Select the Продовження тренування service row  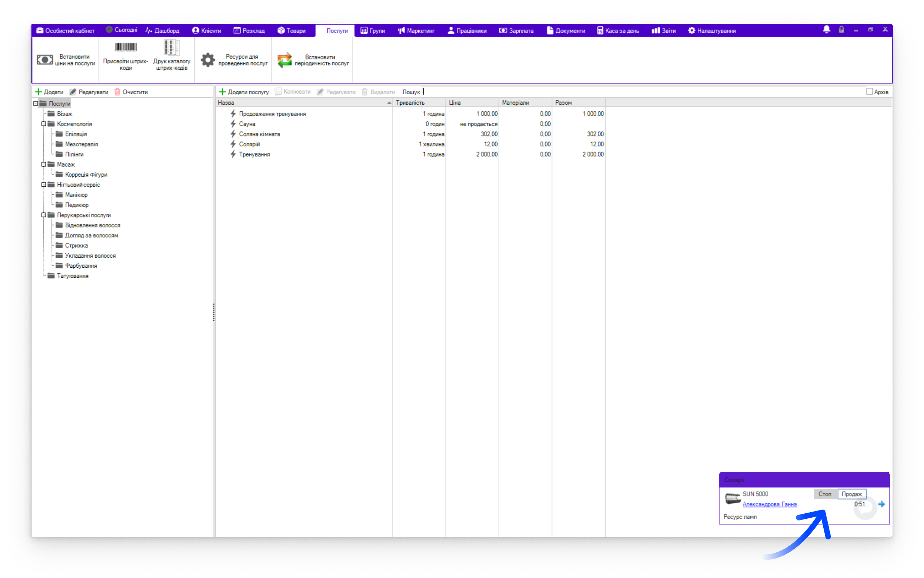[410, 113]
